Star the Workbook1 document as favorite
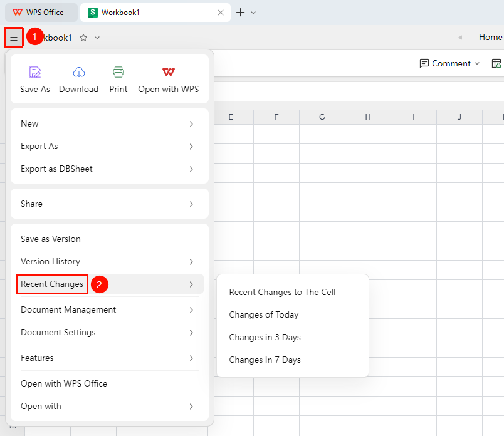Viewport: 504px width, 436px height. (x=83, y=38)
